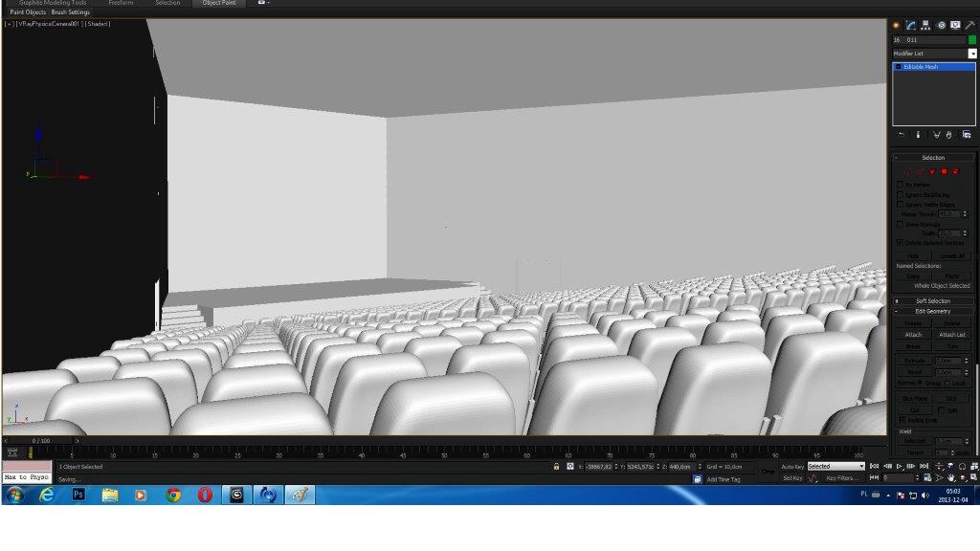This screenshot has width=980, height=551.
Task: Click the Selection Lock padlock icon
Action: pos(556,466)
